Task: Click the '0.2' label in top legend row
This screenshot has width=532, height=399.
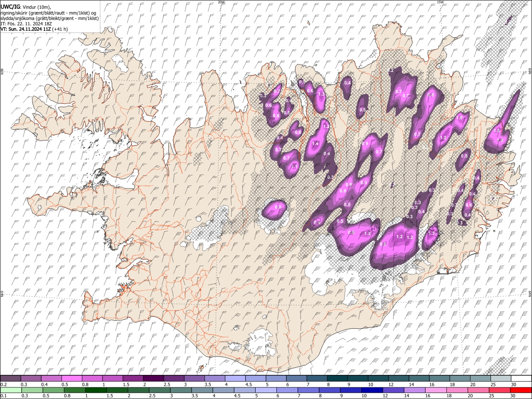Action: click(x=3, y=384)
